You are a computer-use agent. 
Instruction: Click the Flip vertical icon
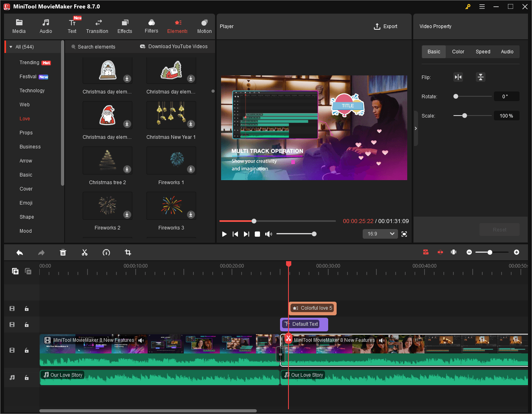click(x=481, y=77)
